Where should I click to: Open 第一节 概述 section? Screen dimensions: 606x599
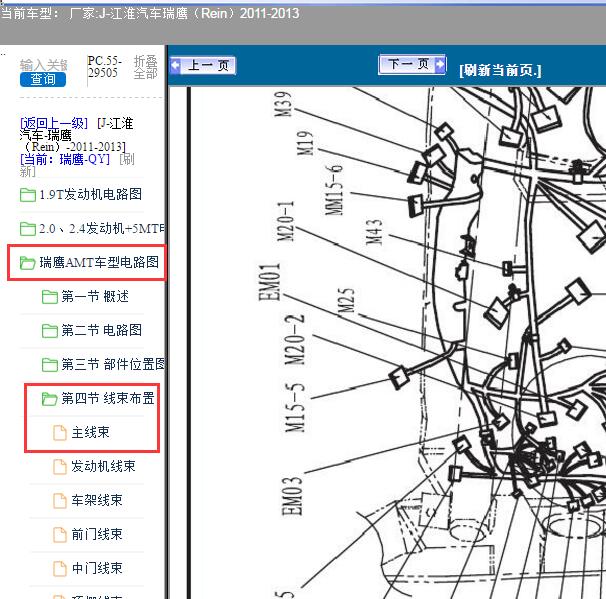click(x=95, y=296)
